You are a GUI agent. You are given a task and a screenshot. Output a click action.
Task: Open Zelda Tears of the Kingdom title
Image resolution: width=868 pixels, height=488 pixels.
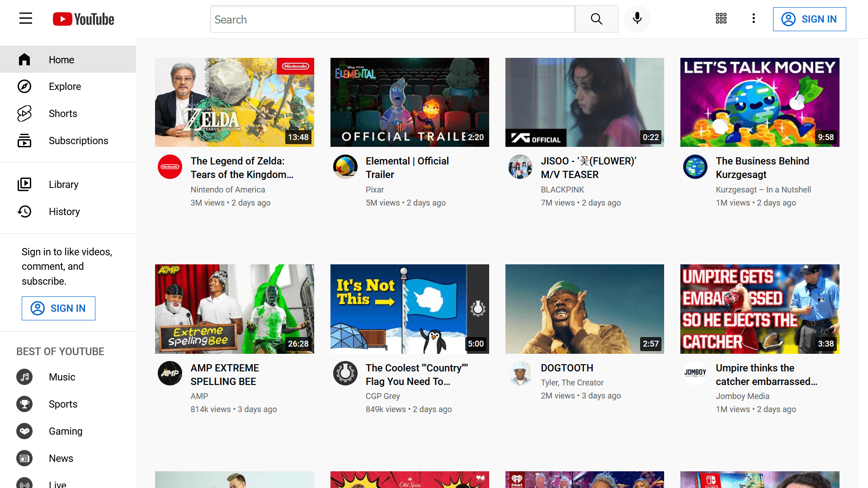[242, 168]
